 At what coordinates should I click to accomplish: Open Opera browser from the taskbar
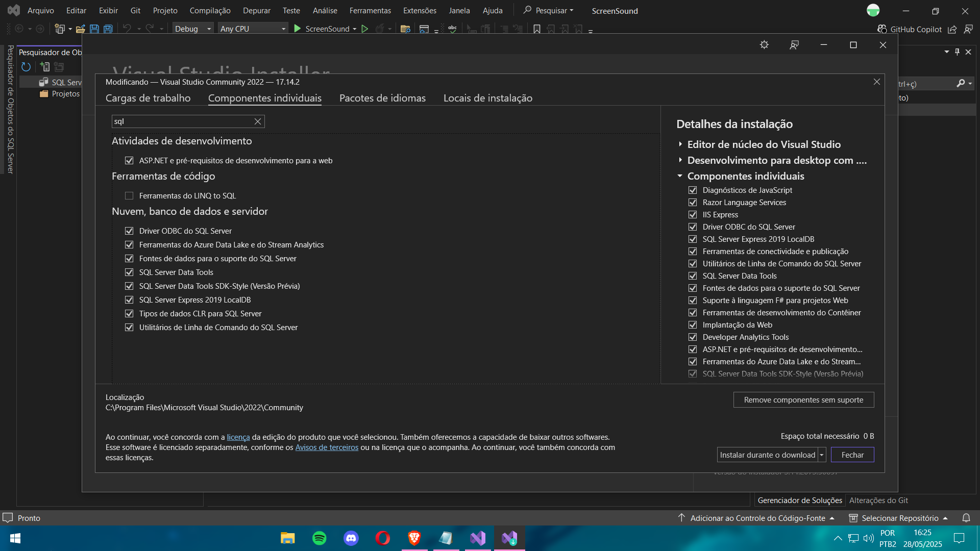383,538
